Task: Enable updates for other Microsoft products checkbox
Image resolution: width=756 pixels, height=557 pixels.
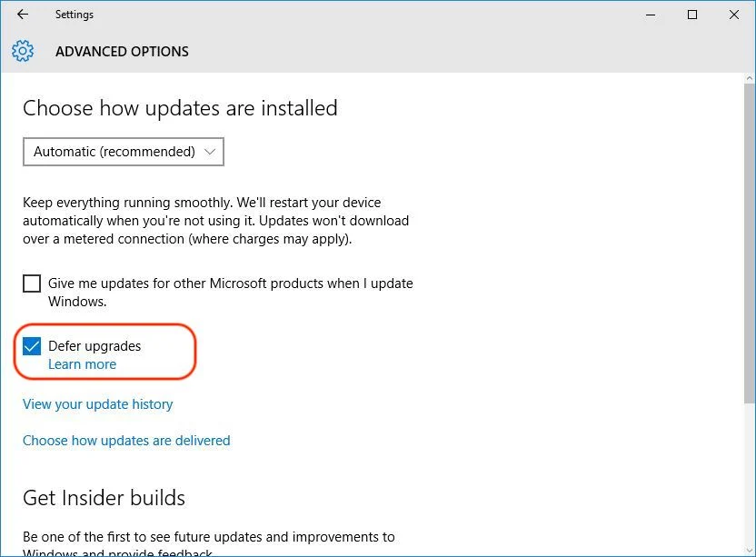Action: 32,283
